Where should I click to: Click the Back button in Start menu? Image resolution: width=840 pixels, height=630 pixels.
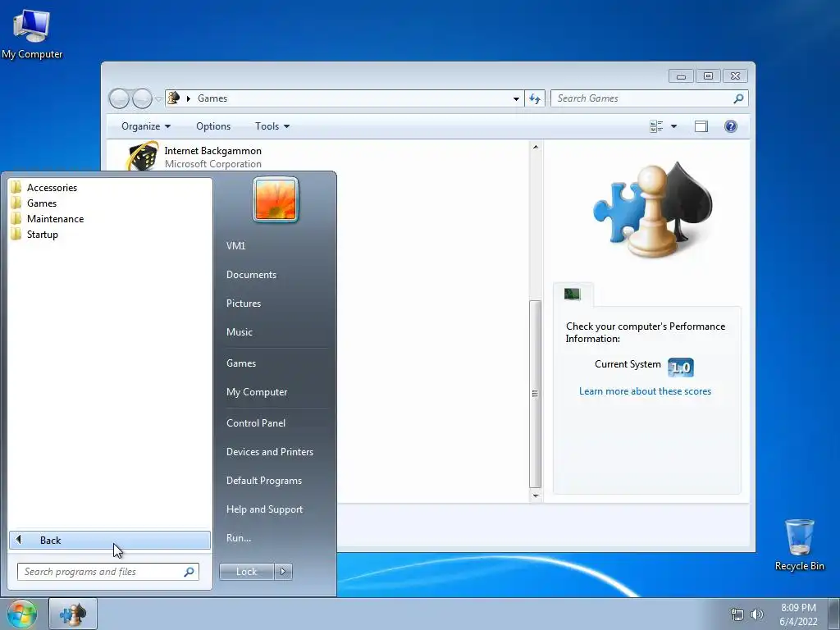[x=110, y=540]
